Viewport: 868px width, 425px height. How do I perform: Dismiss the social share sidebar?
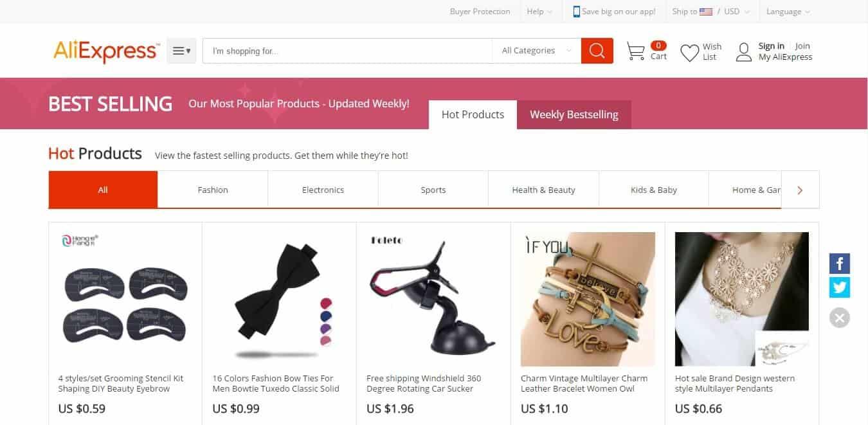(x=840, y=318)
